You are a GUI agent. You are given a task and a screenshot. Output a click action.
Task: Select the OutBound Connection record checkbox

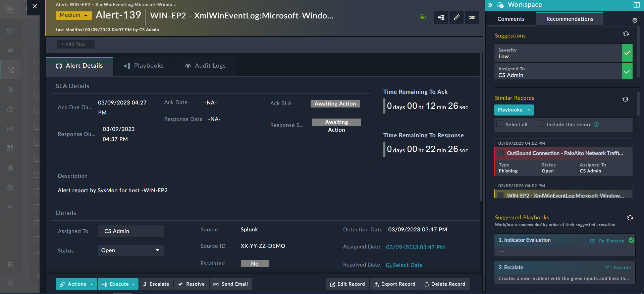[500, 153]
